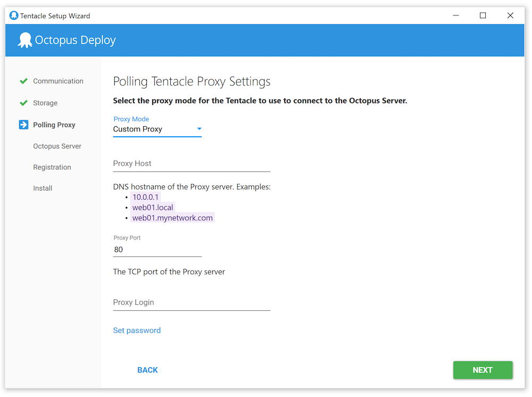The image size is (532, 397).
Task: Click the green NEXT button
Action: click(x=483, y=370)
